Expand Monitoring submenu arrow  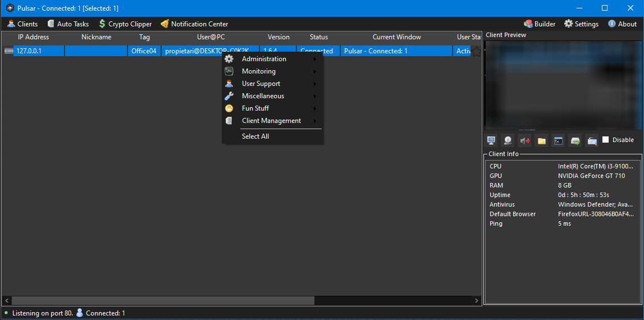314,71
